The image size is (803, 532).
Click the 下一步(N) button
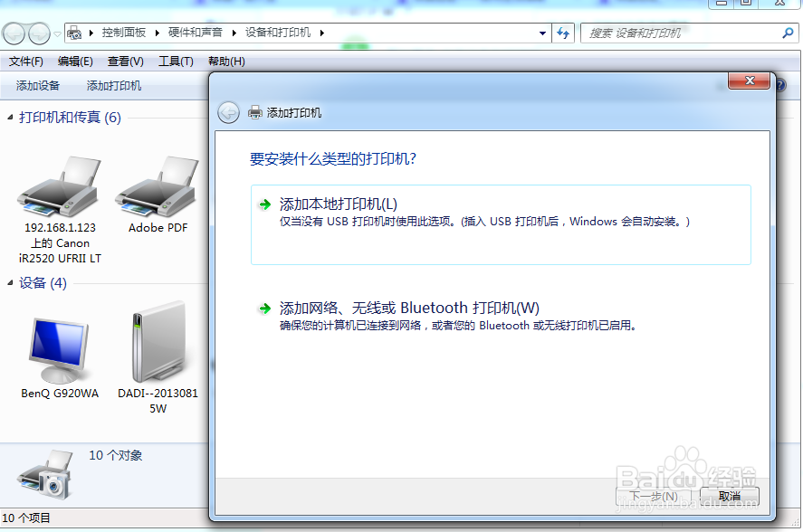pos(654,496)
